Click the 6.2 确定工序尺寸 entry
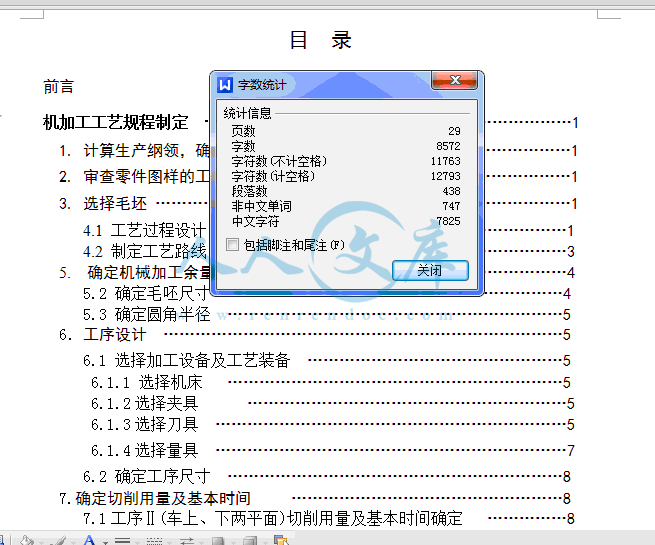Image resolution: width=655 pixels, height=545 pixels. (147, 477)
